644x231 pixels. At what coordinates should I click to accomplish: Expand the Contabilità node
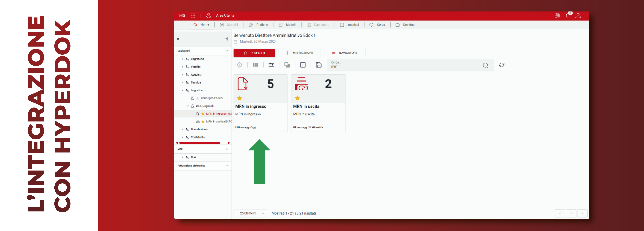tap(182, 137)
